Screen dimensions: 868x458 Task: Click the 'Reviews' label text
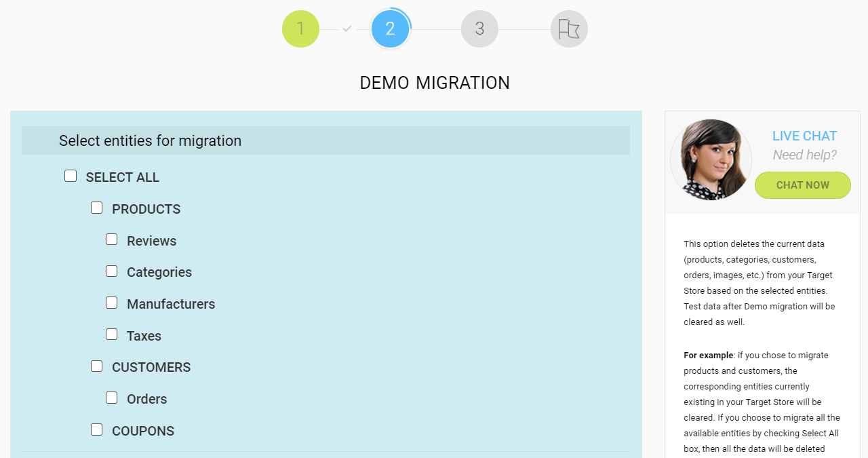tap(152, 241)
